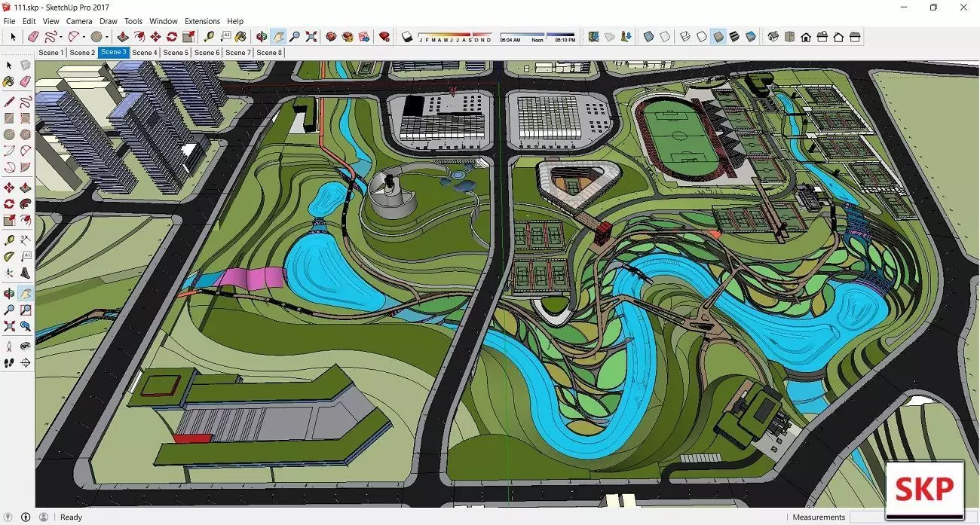
Task: Open the Help menu
Action: [235, 21]
